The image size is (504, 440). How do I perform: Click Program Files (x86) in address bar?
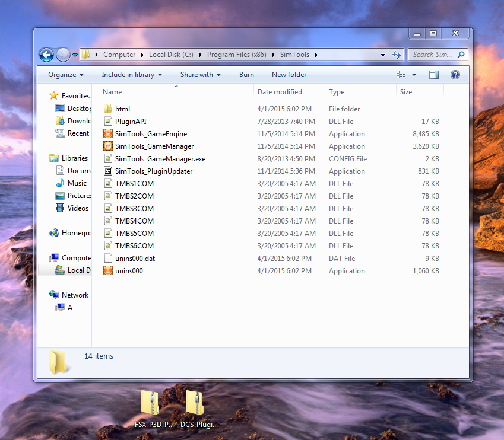coord(236,55)
